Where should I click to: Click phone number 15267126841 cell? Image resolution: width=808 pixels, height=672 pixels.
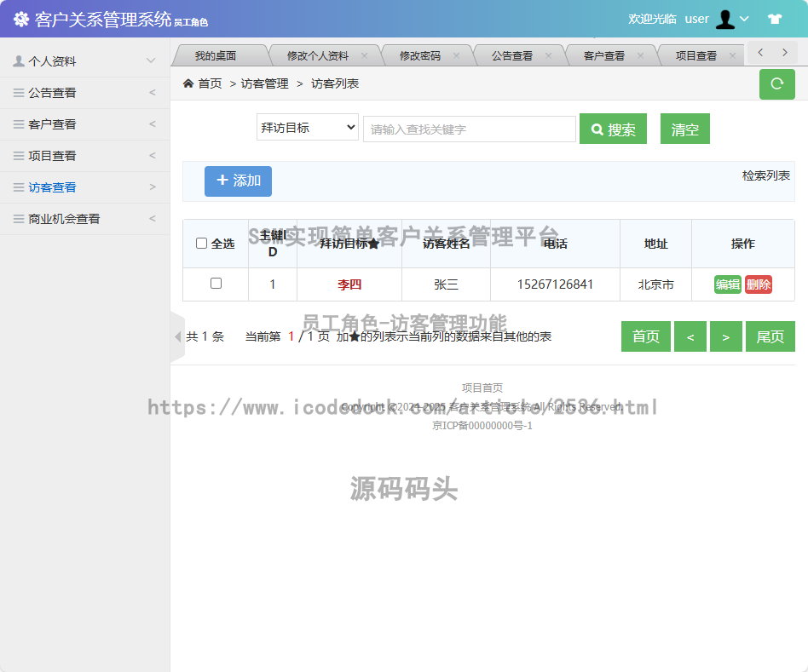[555, 284]
